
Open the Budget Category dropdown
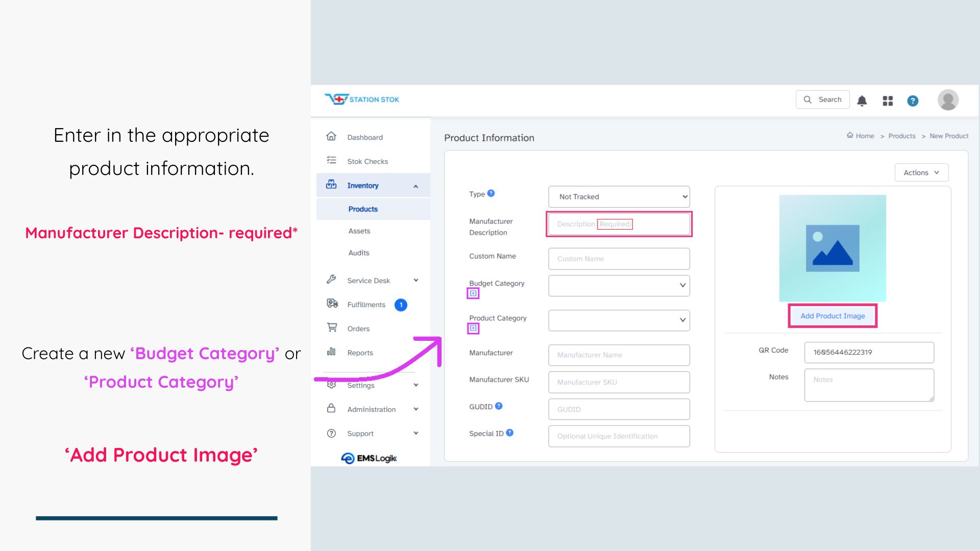pyautogui.click(x=619, y=286)
